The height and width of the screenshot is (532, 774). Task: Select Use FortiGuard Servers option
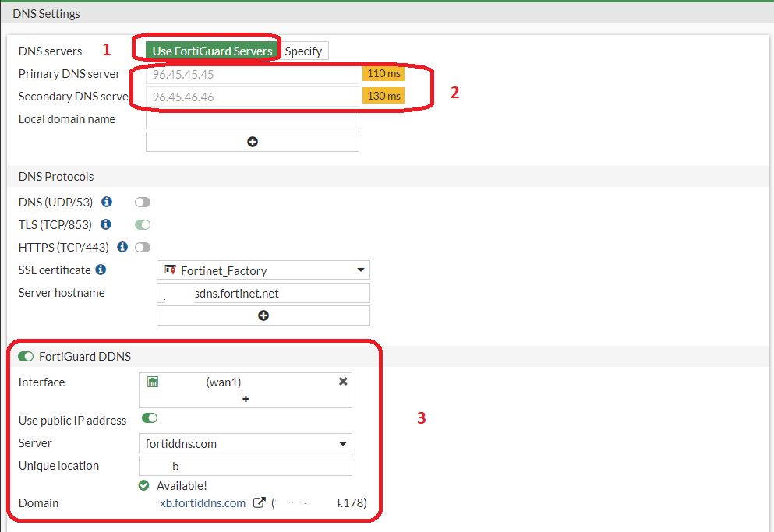(x=212, y=51)
